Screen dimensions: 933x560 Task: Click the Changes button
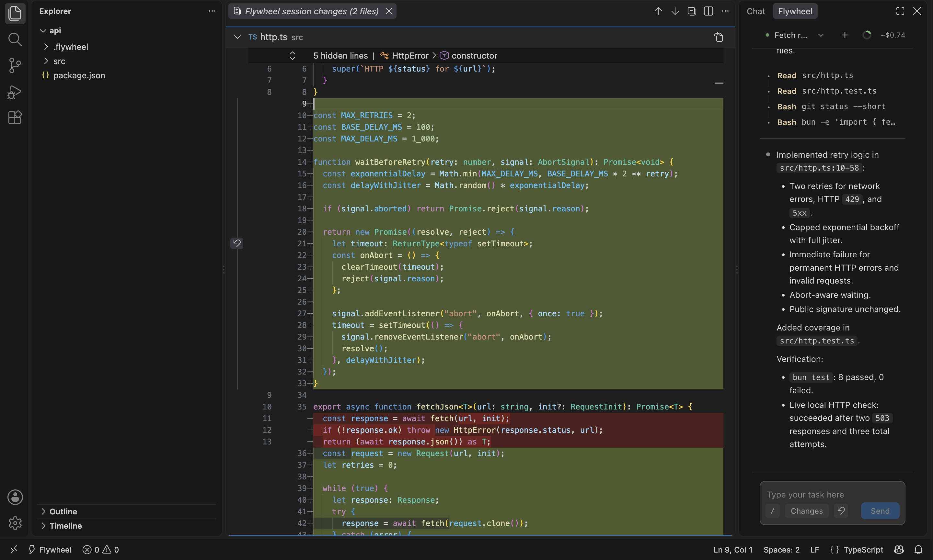[x=807, y=511]
